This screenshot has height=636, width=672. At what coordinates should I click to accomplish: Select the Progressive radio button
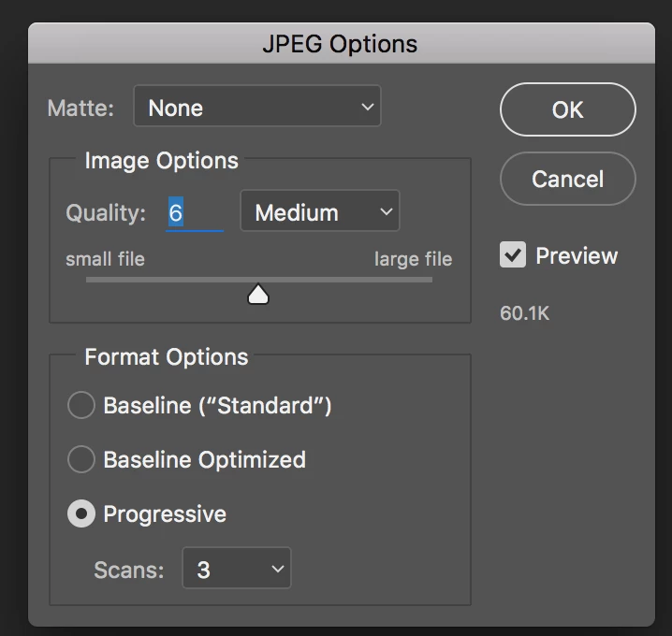click(81, 513)
